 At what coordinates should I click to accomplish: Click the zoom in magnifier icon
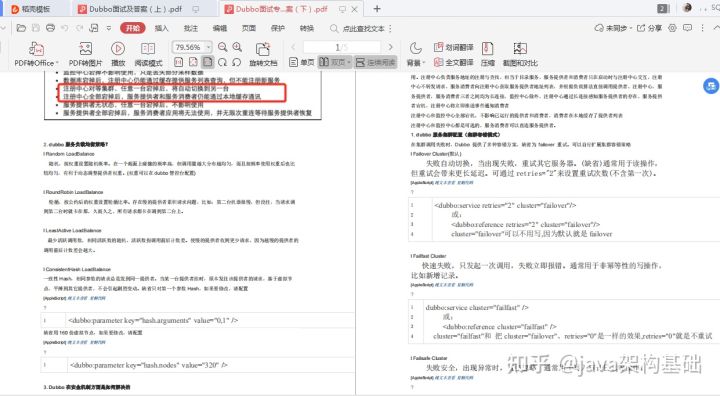click(237, 47)
